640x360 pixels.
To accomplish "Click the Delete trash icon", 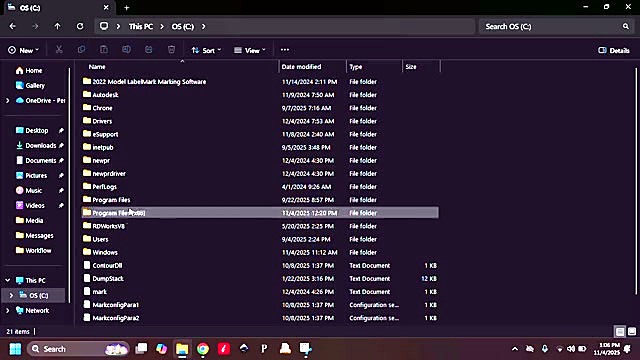I will click(x=171, y=50).
